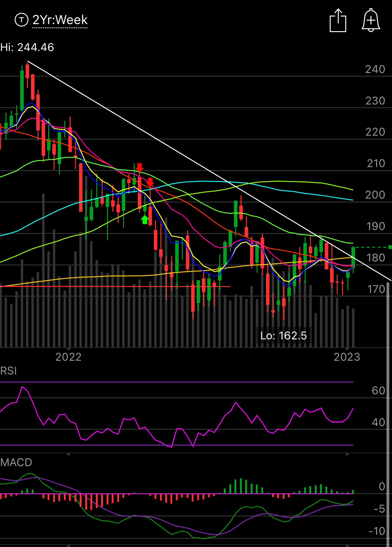
Task: Tap the RSI 60 level label
Action: click(379, 391)
